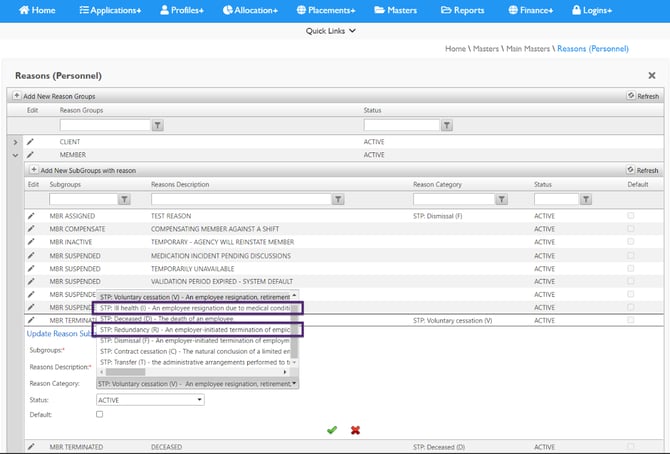
Task: Select STP: Redundancy (R) option in list
Action: pyautogui.click(x=195, y=329)
